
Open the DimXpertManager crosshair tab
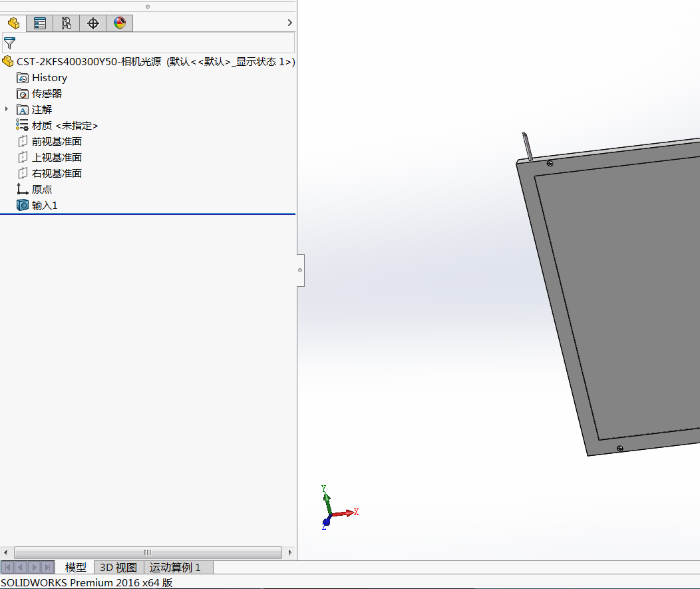point(93,23)
